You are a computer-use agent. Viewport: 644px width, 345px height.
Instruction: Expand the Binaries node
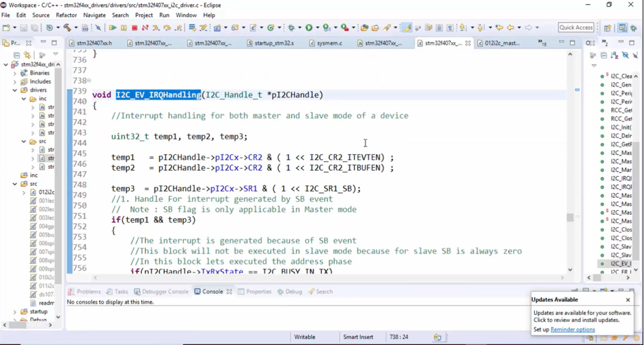15,73
